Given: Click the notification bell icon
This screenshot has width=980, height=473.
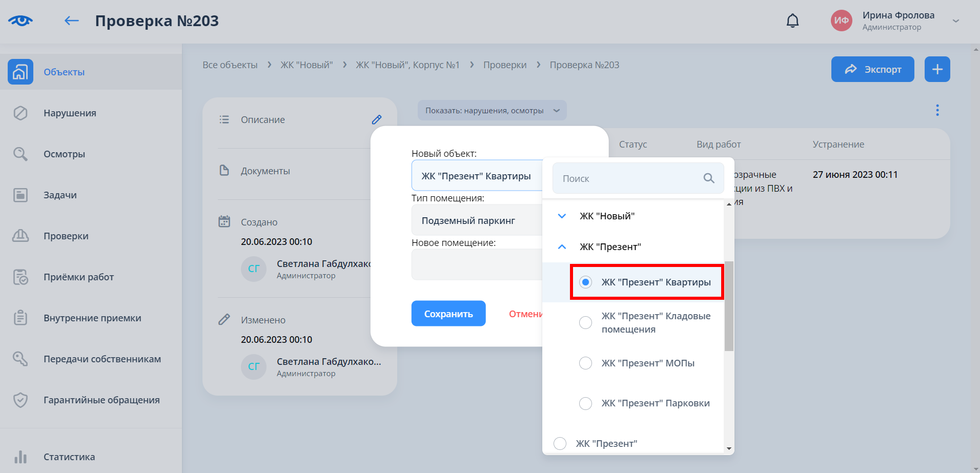Looking at the screenshot, I should [792, 21].
